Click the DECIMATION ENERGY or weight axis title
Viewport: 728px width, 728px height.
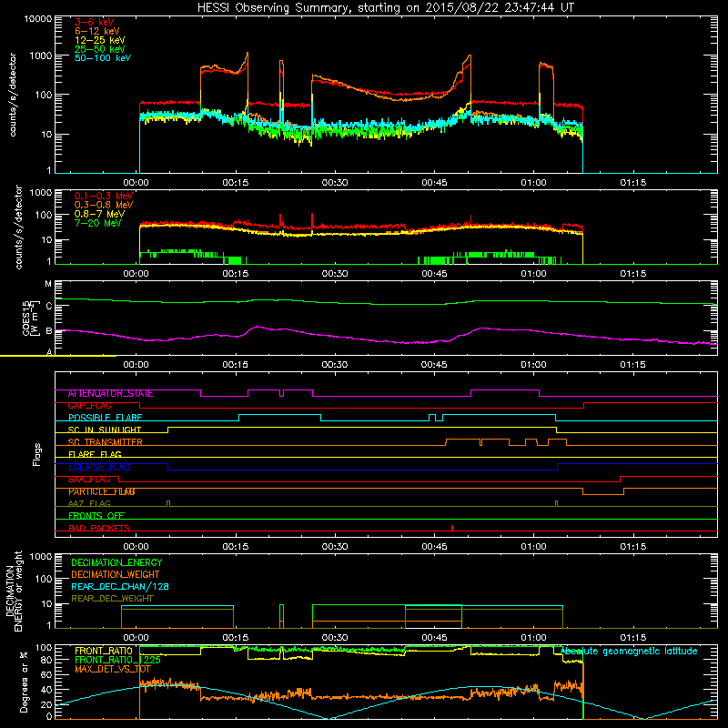(14, 591)
